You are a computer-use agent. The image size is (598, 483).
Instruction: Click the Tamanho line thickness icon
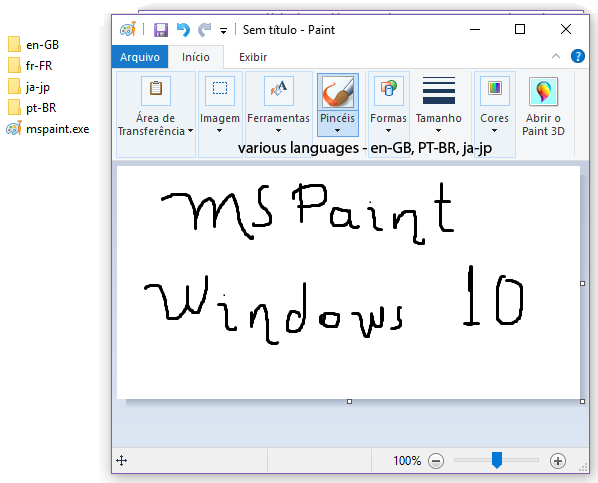point(439,90)
